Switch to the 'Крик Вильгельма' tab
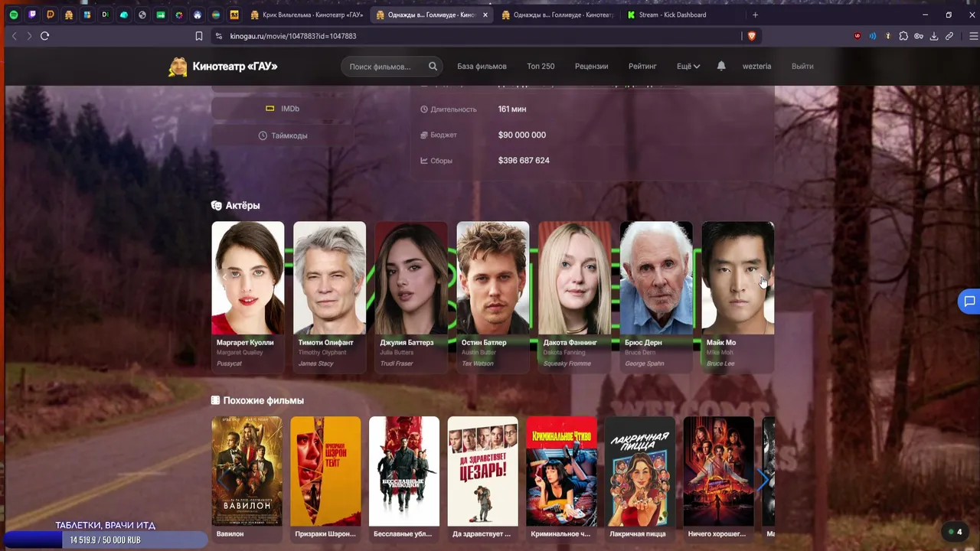Image resolution: width=980 pixels, height=551 pixels. pos(306,15)
